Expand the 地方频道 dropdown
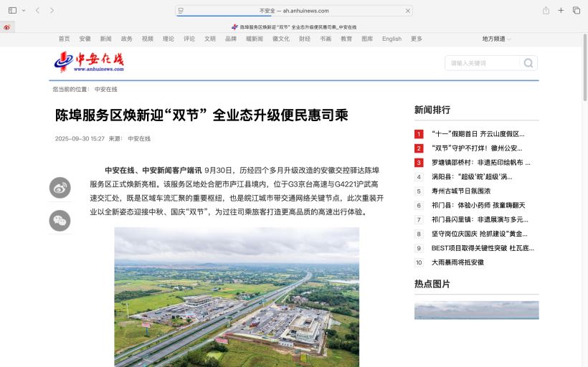This screenshot has height=367, width=588. coord(496,39)
